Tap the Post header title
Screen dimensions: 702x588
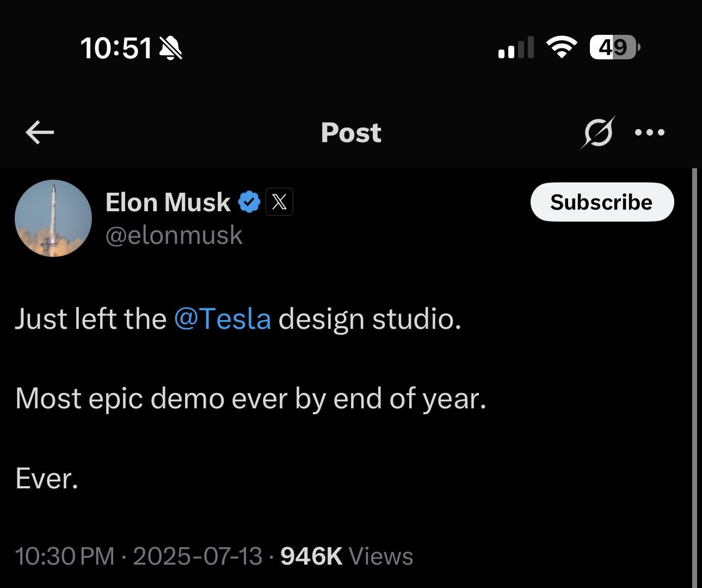pyautogui.click(x=351, y=132)
